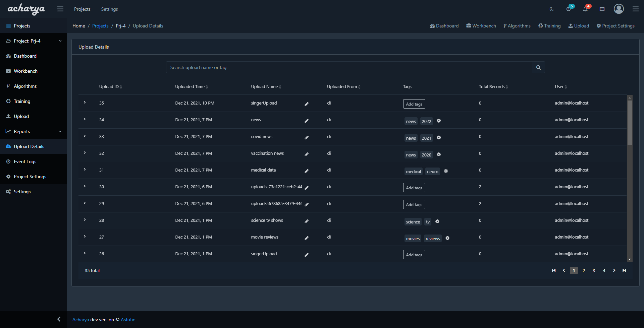
Task: Click Add tags for the singerUpload row
Action: pyautogui.click(x=414, y=104)
